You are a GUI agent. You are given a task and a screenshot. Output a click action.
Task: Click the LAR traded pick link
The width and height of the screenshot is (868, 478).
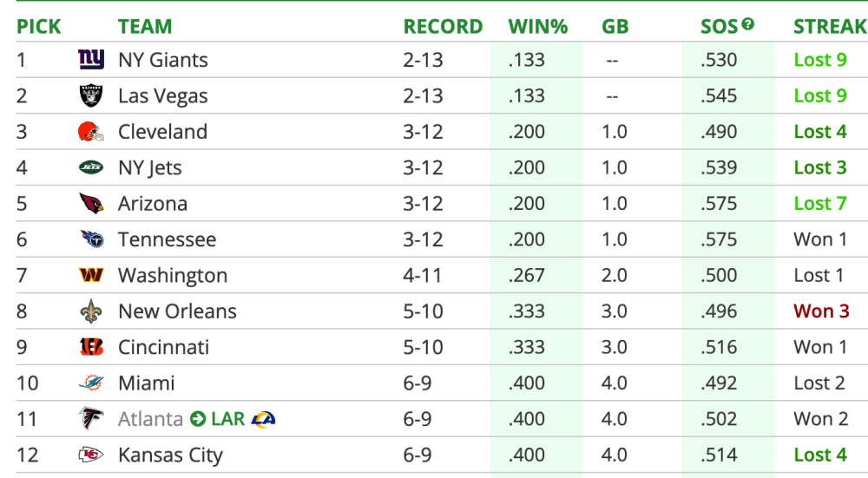[227, 419]
